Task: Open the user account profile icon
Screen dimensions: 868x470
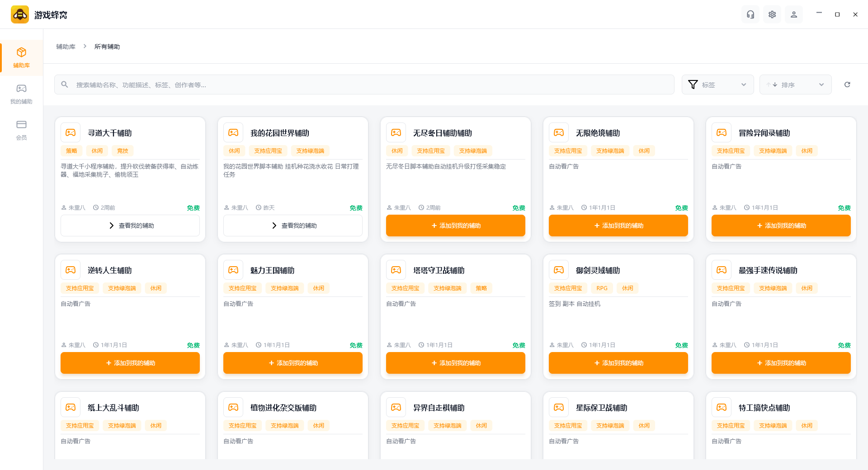Action: coord(794,14)
